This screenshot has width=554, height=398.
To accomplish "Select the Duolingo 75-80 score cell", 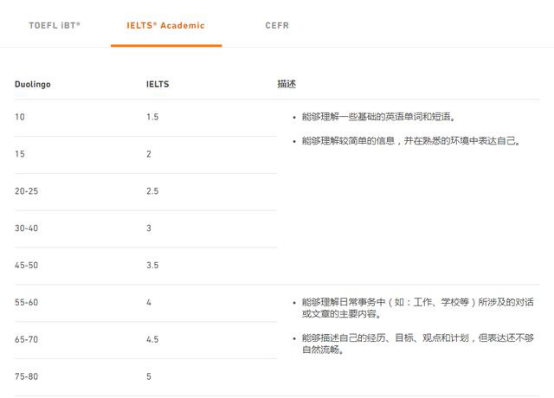I will click(x=26, y=377).
